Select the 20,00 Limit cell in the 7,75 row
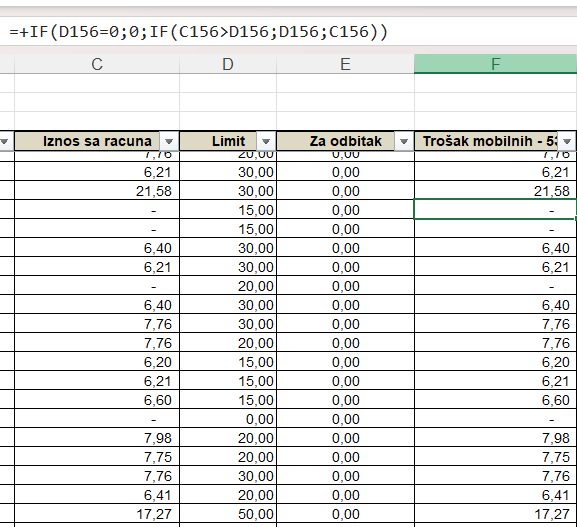The width and height of the screenshot is (577, 527). (x=228, y=457)
